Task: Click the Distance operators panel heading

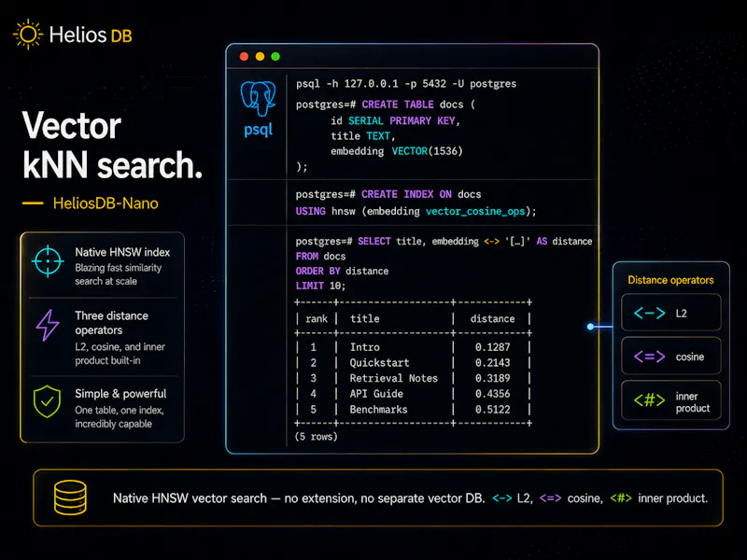Action: click(x=670, y=280)
